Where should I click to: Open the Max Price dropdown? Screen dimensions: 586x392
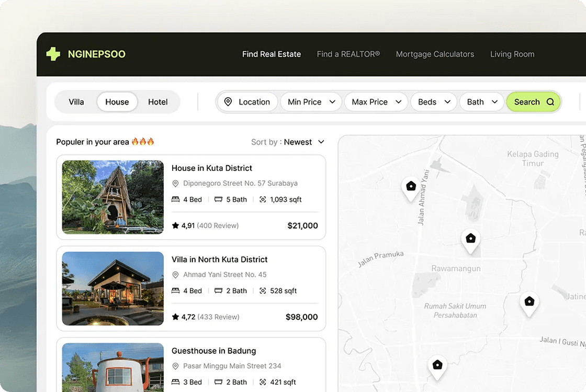pyautogui.click(x=376, y=102)
